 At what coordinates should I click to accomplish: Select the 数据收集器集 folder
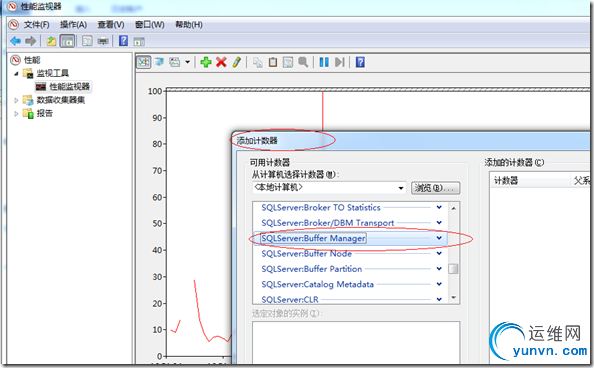point(61,100)
